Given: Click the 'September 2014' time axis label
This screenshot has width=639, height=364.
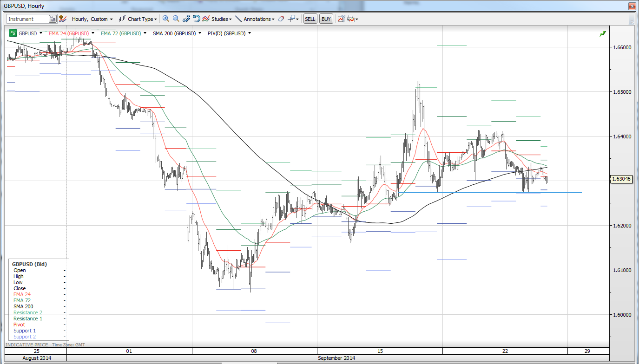Looking at the screenshot, I should (x=337, y=358).
